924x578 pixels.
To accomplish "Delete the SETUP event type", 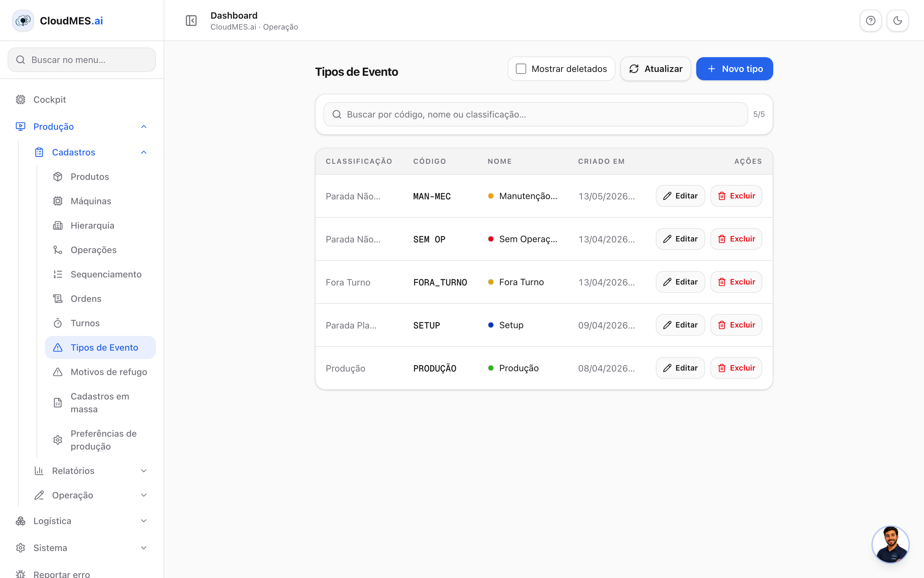I will tap(736, 325).
